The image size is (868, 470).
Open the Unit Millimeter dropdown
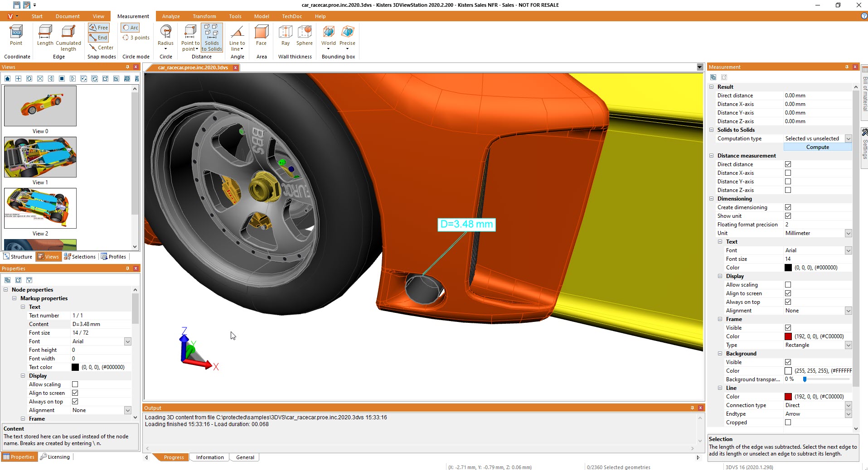tap(848, 233)
